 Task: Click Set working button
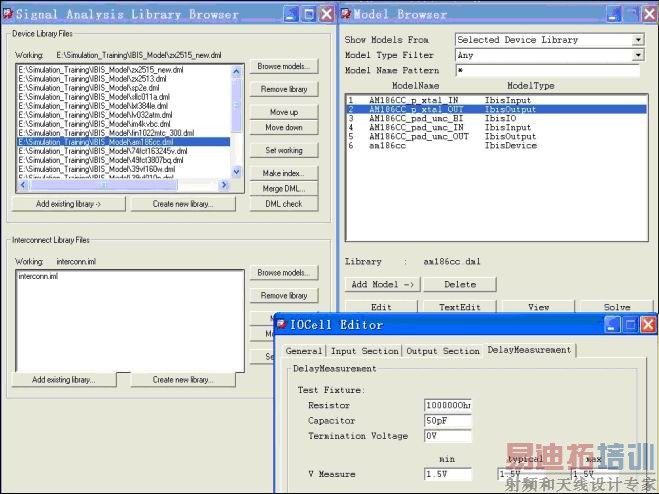[x=284, y=150]
